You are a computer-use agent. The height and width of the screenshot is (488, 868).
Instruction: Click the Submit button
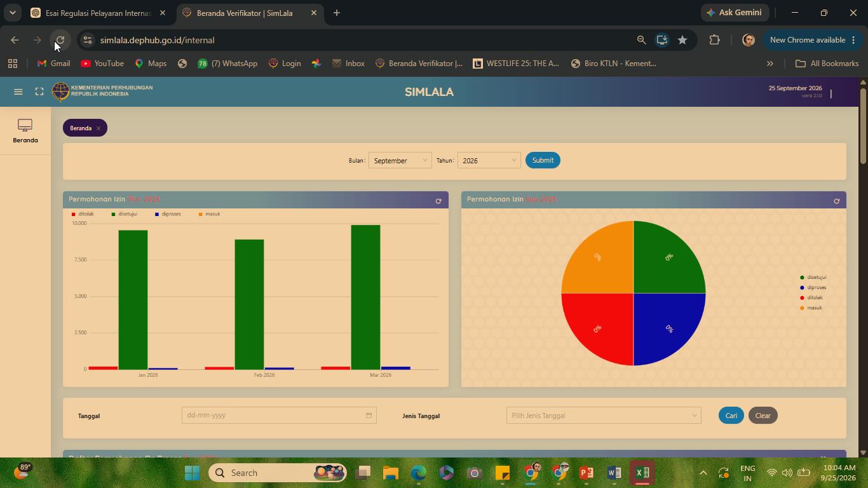543,160
